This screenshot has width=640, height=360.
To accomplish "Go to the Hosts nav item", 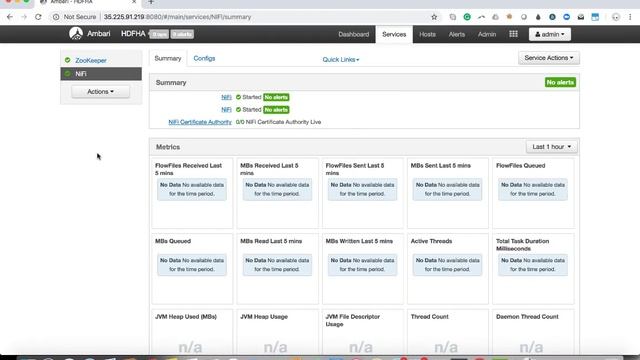I will pos(427,34).
